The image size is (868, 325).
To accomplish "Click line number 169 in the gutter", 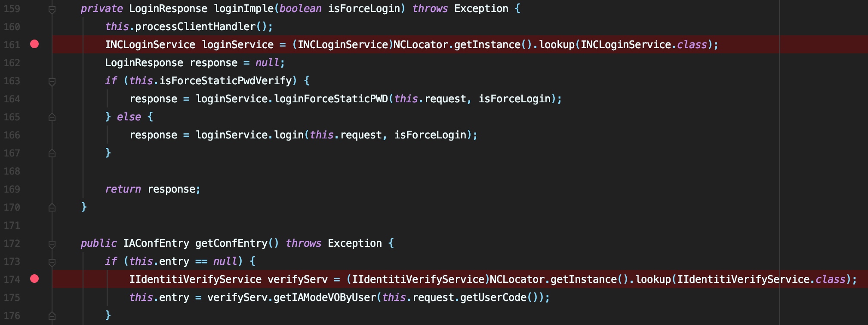I will (x=12, y=189).
